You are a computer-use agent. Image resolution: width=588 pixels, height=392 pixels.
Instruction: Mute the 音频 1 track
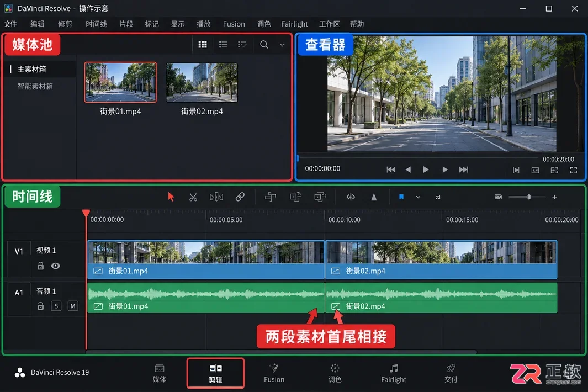pos(73,306)
